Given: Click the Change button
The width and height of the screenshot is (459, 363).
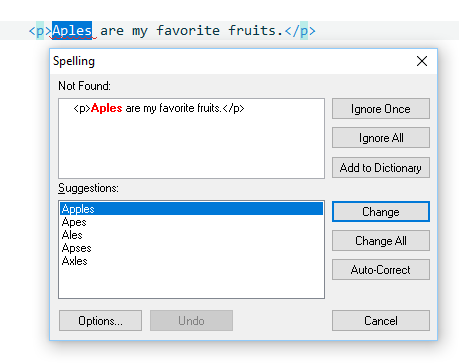Looking at the screenshot, I should coord(381,212).
